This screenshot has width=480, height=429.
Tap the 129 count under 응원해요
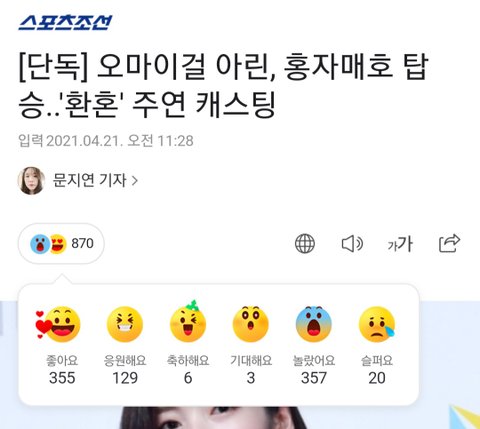[x=125, y=378]
